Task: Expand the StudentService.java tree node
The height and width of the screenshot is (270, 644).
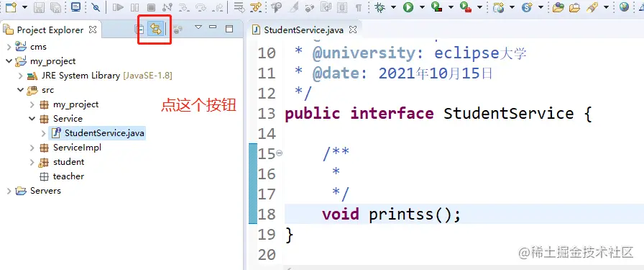Action: pyautogui.click(x=44, y=133)
